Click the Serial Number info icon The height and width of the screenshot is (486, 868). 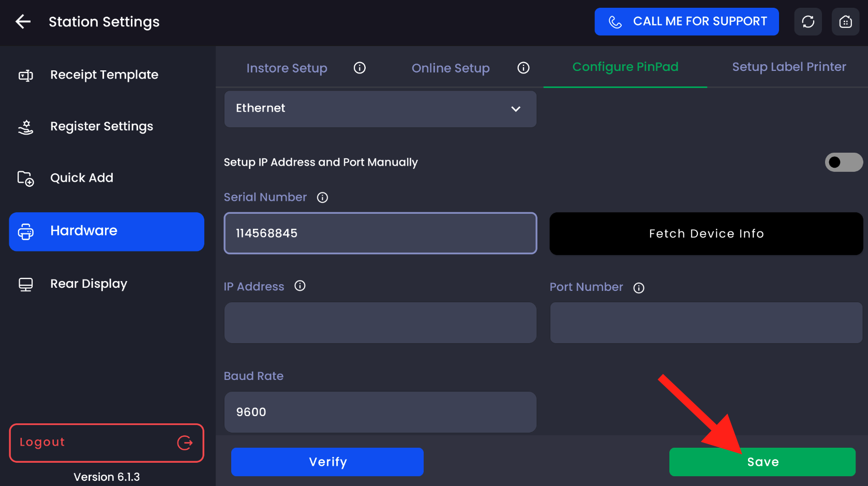(322, 198)
